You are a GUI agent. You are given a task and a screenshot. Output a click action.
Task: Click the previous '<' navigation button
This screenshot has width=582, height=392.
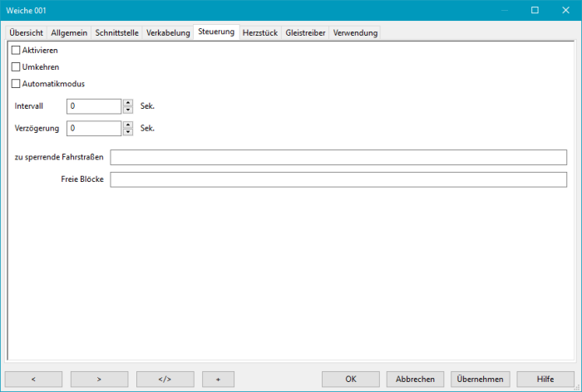tap(34, 379)
